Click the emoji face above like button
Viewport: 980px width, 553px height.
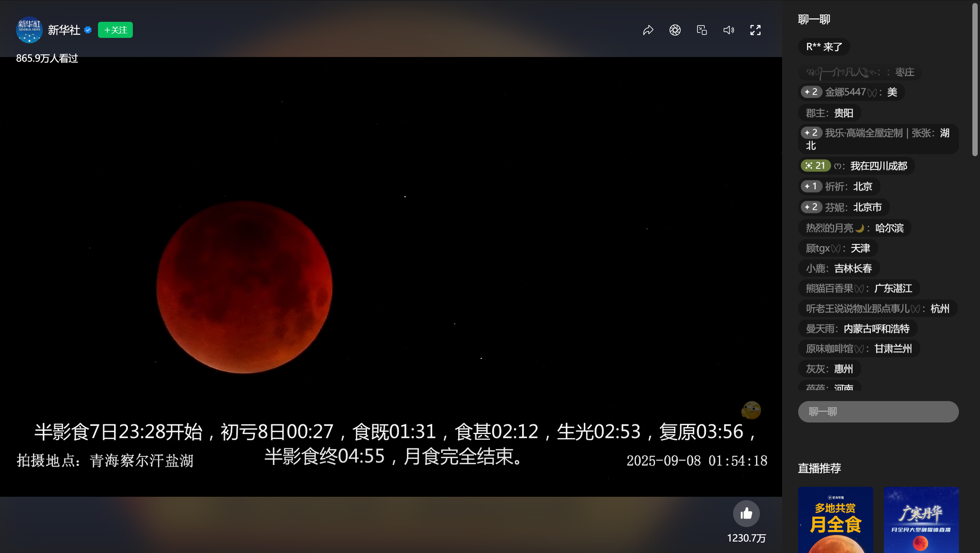click(x=751, y=410)
